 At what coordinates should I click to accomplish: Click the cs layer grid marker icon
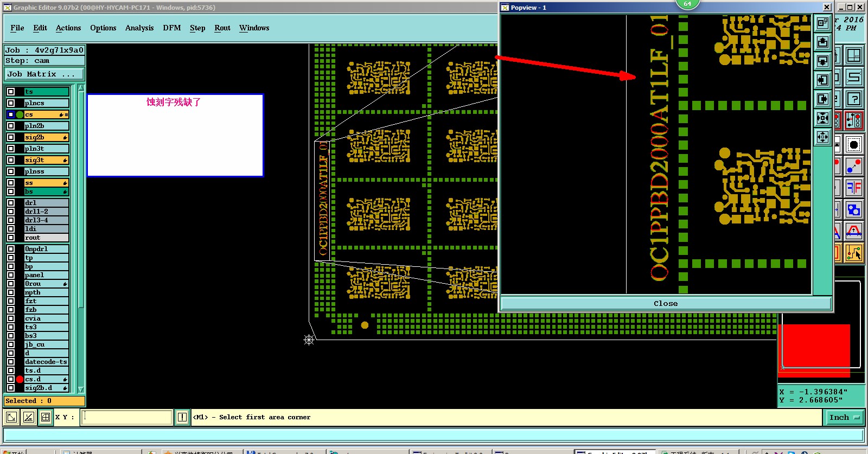pos(66,114)
